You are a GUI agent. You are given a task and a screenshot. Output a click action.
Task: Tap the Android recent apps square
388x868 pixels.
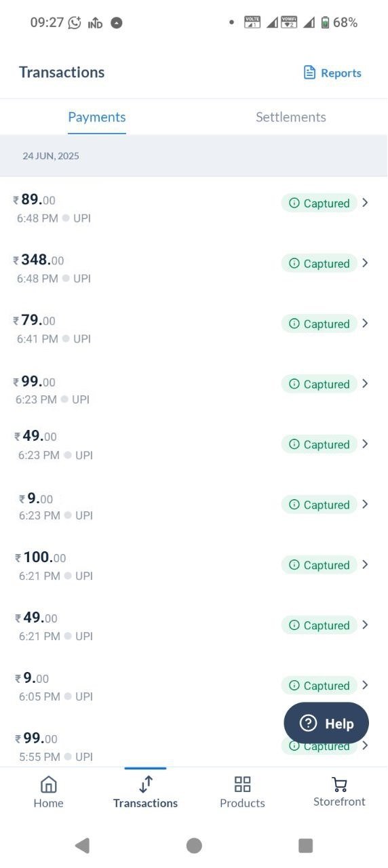pyautogui.click(x=305, y=845)
